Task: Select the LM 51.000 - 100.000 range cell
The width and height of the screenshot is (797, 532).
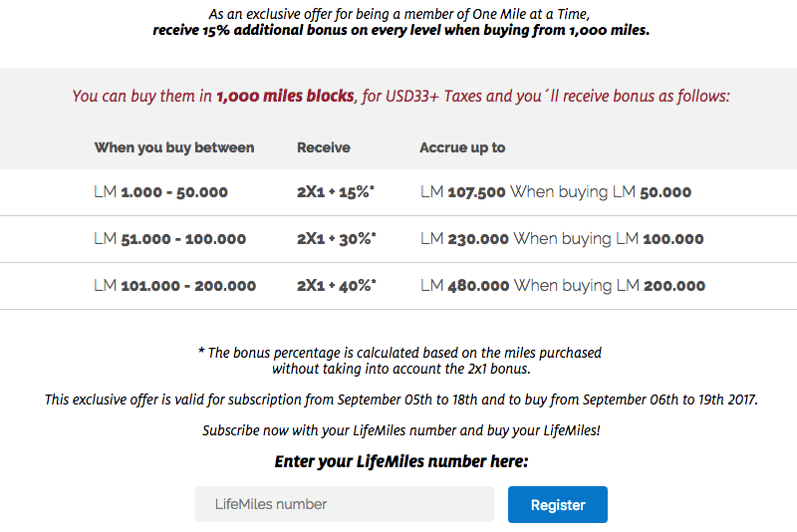Action: (169, 239)
